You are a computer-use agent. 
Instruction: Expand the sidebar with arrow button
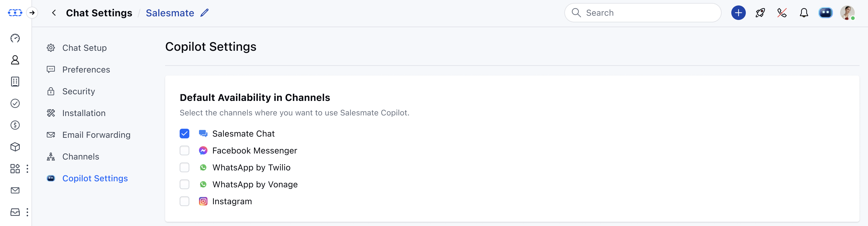click(32, 13)
